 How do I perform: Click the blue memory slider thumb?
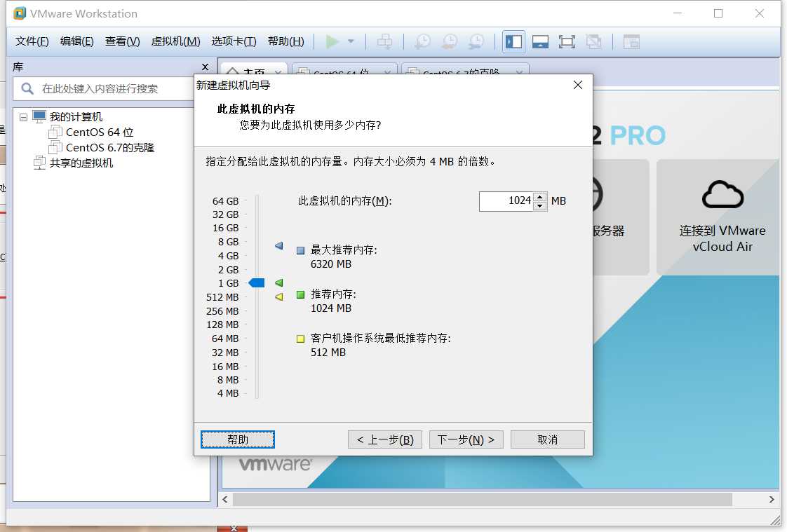pos(257,282)
